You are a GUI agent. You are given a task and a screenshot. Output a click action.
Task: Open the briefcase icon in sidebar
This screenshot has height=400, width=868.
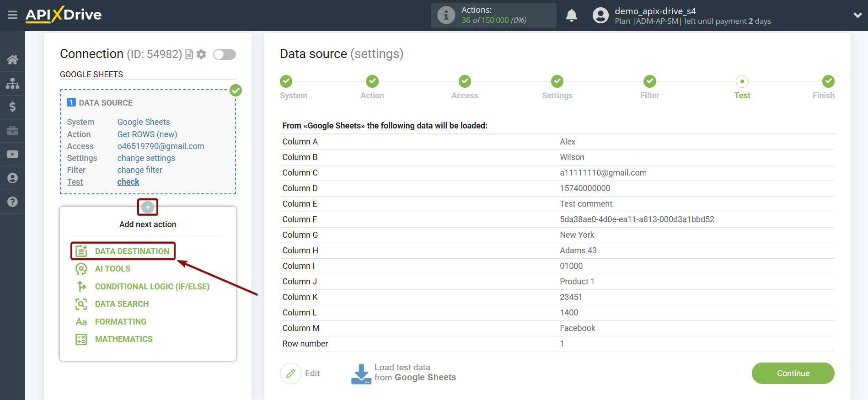coord(12,131)
